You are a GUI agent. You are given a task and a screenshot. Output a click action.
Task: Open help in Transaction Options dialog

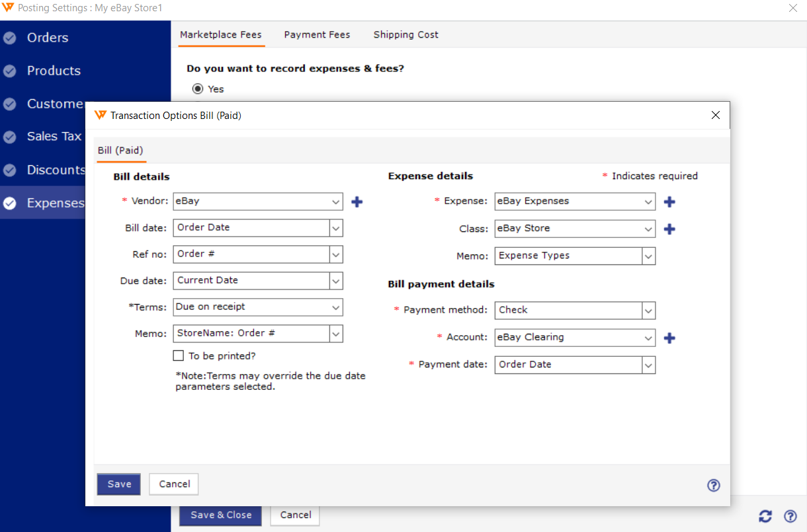713,485
